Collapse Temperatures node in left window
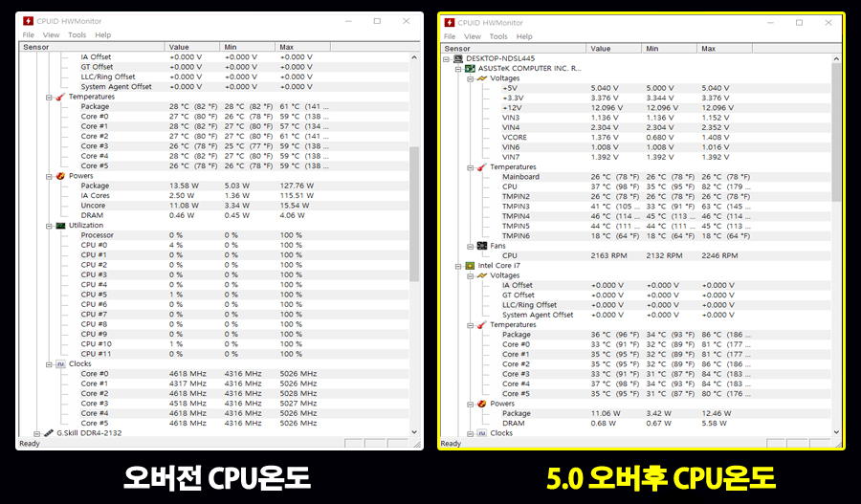 point(49,98)
